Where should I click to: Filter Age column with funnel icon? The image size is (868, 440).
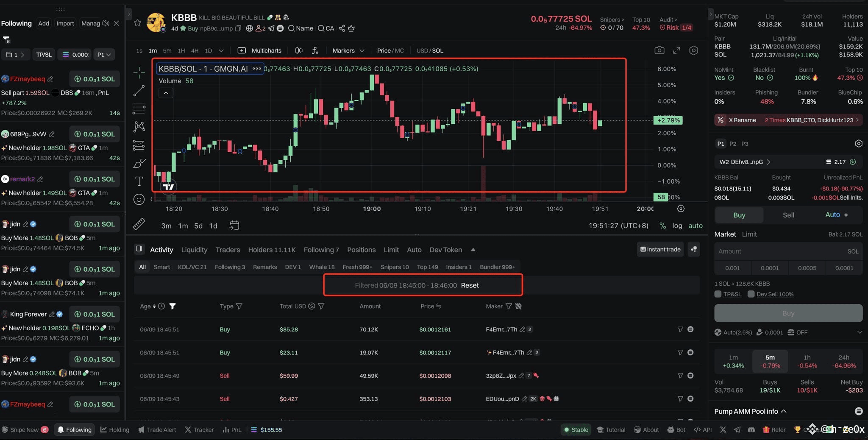click(x=172, y=306)
